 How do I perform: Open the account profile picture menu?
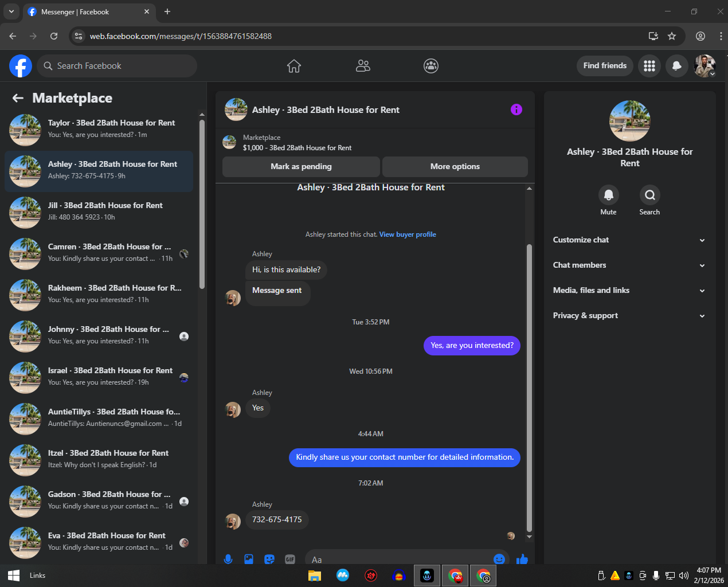[704, 66]
